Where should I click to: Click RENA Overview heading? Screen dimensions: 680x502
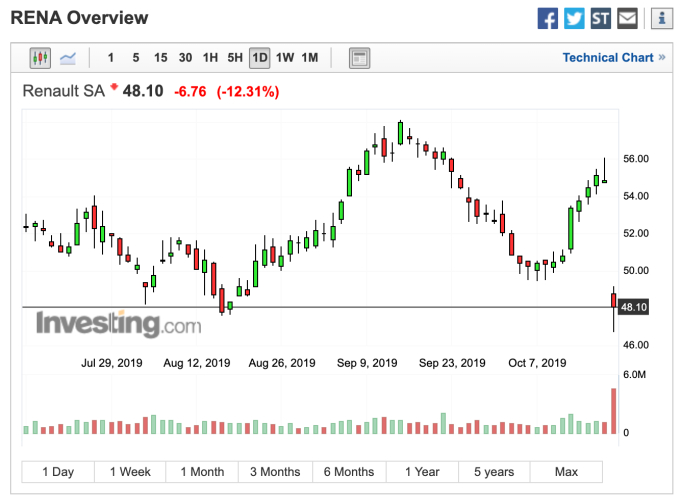click(79, 18)
